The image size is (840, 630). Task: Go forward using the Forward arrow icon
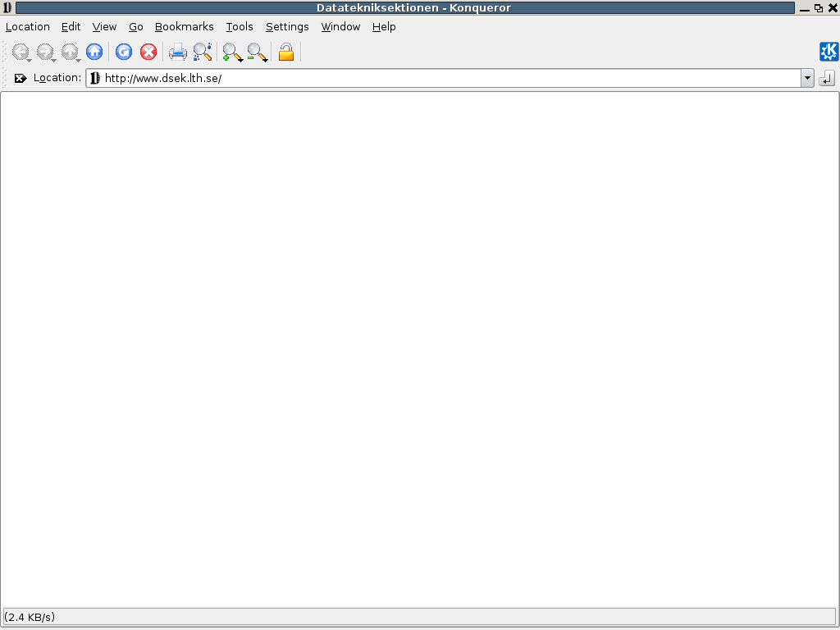coord(46,52)
